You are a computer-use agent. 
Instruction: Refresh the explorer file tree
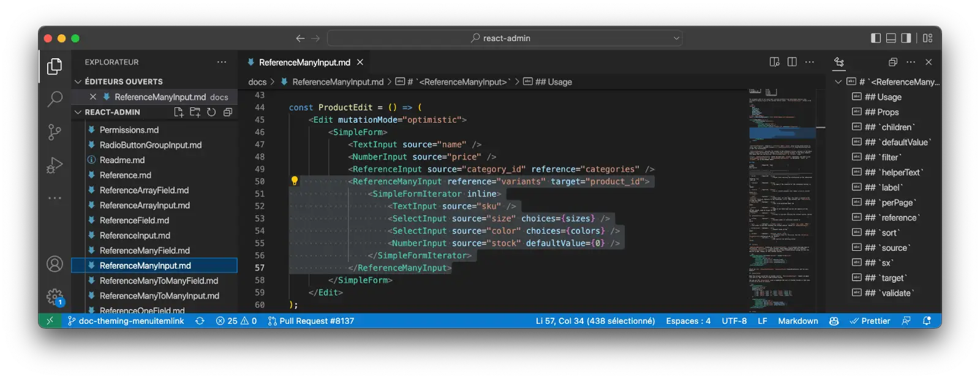click(211, 112)
